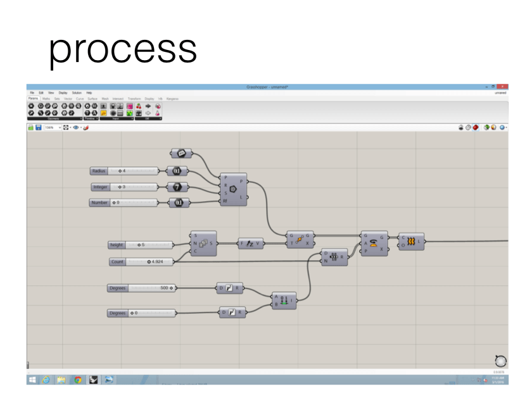Image resolution: width=532 pixels, height=396 pixels.
Task: Click the rotate component icon
Action: pyautogui.click(x=374, y=243)
